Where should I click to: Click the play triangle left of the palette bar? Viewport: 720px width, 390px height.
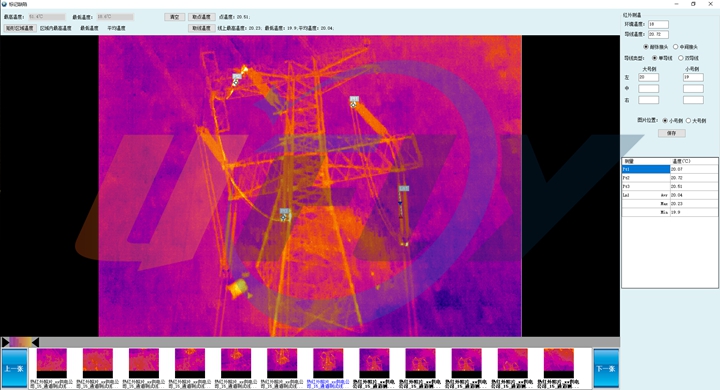(5, 342)
